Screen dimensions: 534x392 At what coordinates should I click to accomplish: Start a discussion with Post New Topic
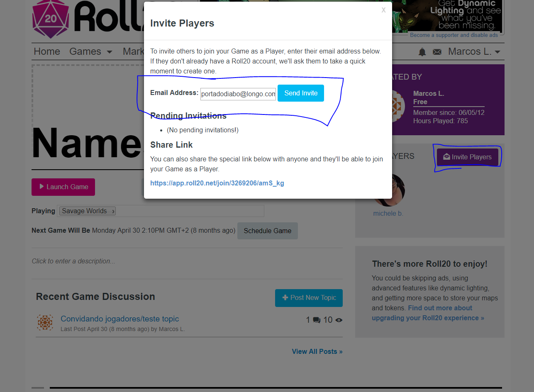coord(309,298)
